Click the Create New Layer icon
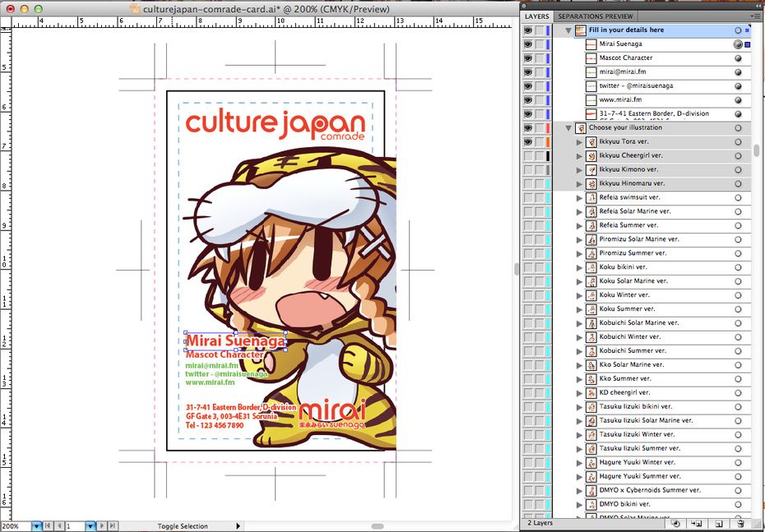The height and width of the screenshot is (532, 765). 718,523
